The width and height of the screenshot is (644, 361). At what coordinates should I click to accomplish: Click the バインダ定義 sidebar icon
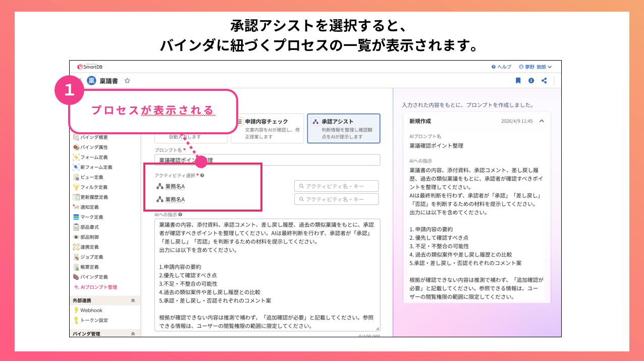pos(76,277)
